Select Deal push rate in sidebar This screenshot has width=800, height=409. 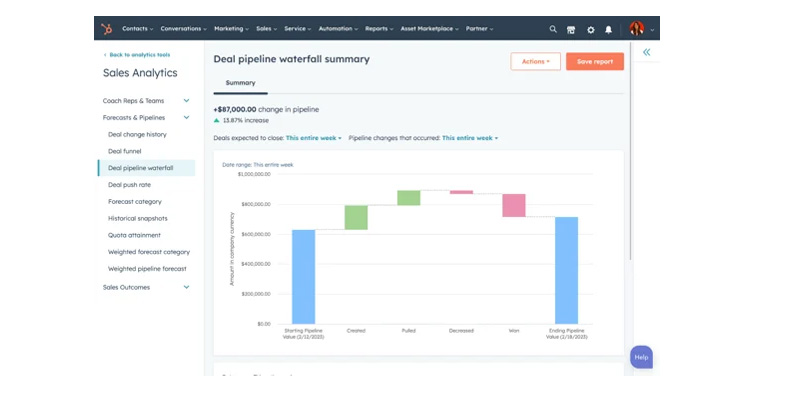coord(129,185)
